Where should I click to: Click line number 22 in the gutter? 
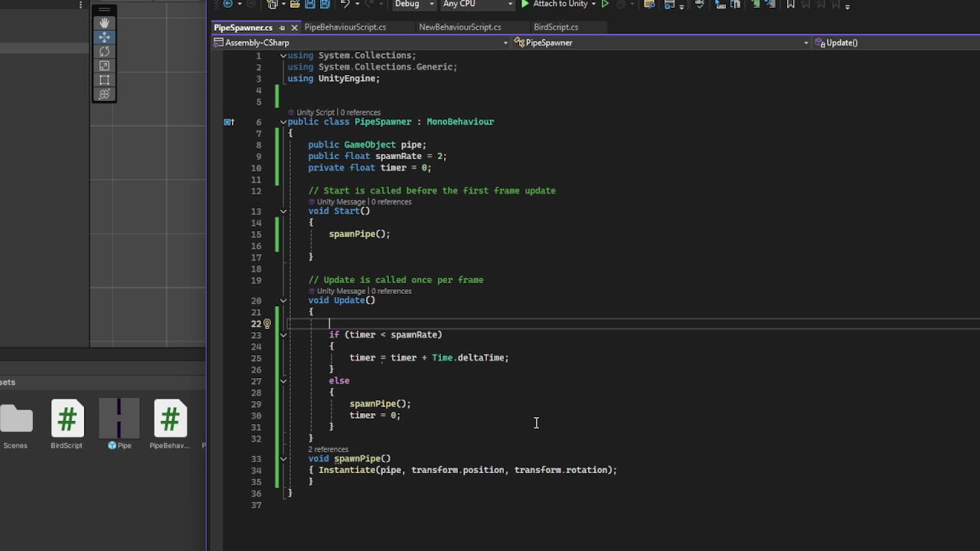256,324
